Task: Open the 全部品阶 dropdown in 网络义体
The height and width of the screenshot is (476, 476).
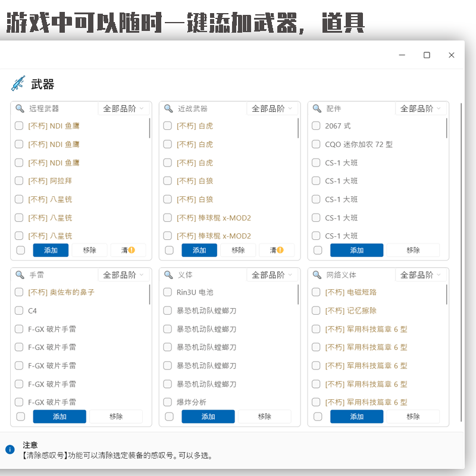Action: [421, 275]
